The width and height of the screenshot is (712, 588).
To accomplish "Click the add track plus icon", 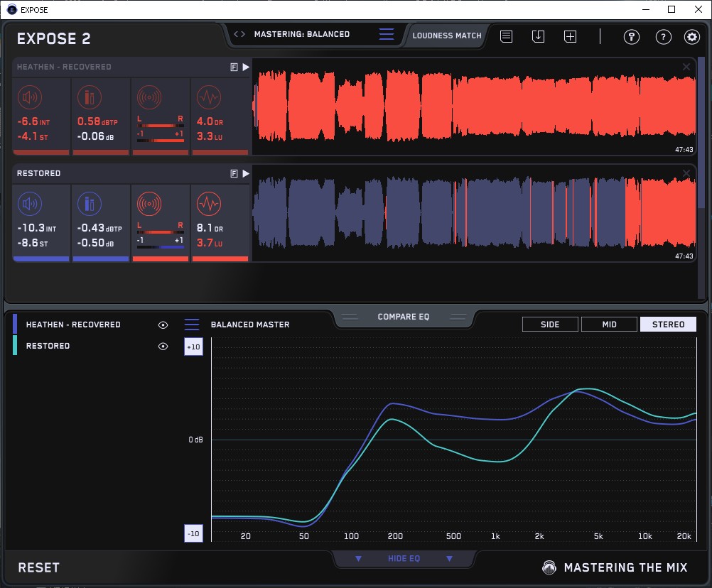I will coord(570,36).
